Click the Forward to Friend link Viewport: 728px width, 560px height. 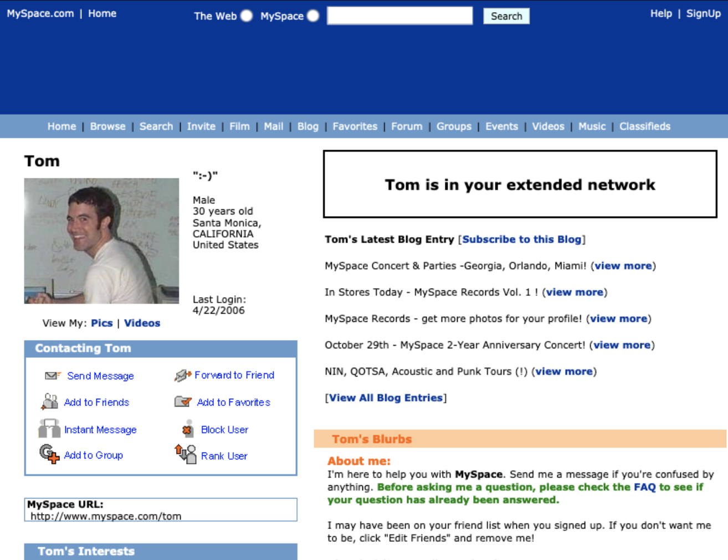pos(234,375)
